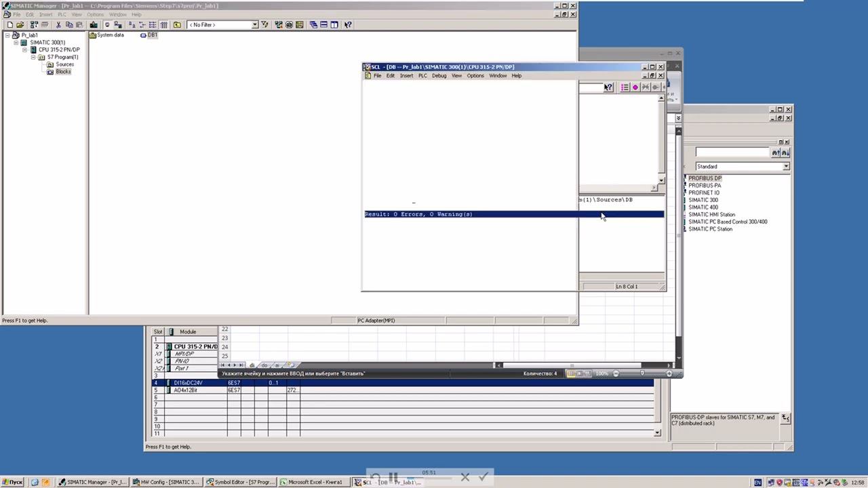
Task: Click Accessible Nodes icon in SIMATIC Manager toolbar
Action: click(x=34, y=24)
